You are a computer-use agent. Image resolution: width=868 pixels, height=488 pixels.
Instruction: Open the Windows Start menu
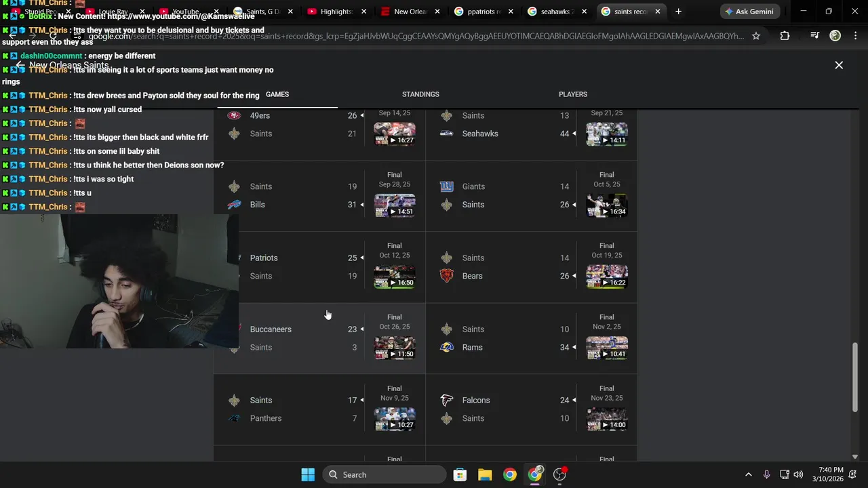[308, 474]
